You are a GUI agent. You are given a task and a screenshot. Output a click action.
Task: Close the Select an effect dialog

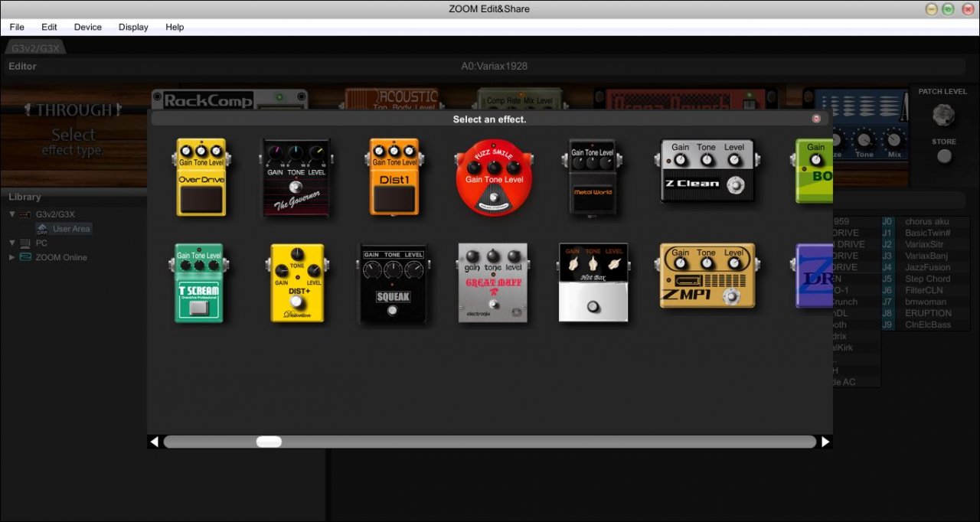[x=816, y=119]
